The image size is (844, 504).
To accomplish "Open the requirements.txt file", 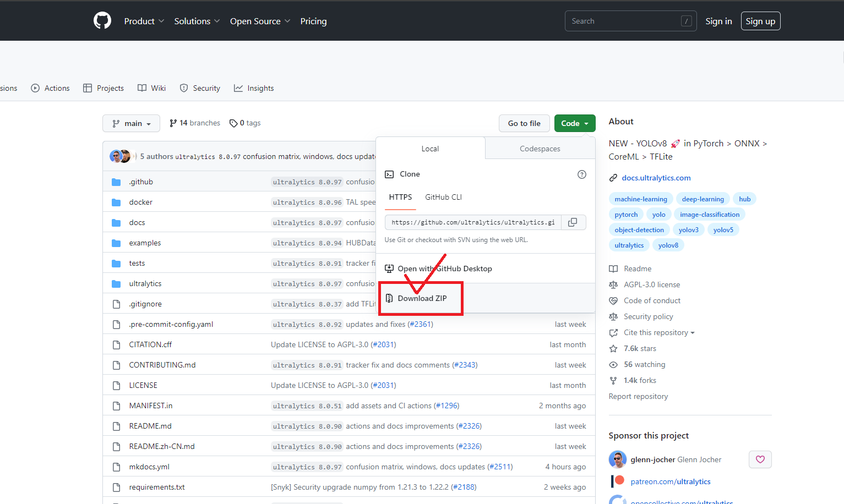I will (157, 487).
